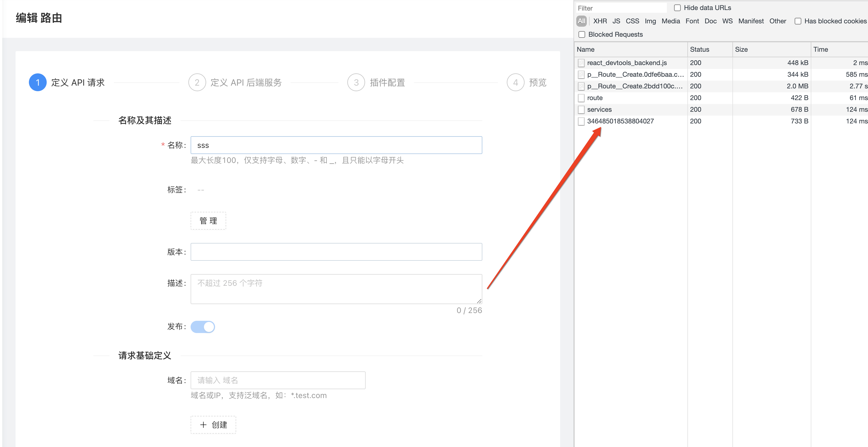Filter network requests by XHR
The image size is (868, 447).
[600, 21]
